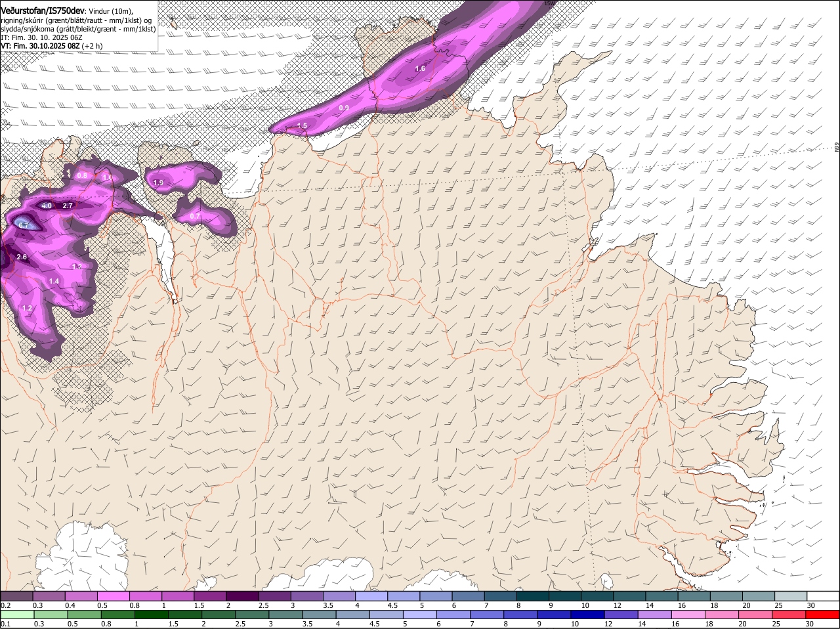Click the 'IT: Fim. 30. 10. 2025 06Z' line
Screen dimensions: 840x629
(x=41, y=37)
